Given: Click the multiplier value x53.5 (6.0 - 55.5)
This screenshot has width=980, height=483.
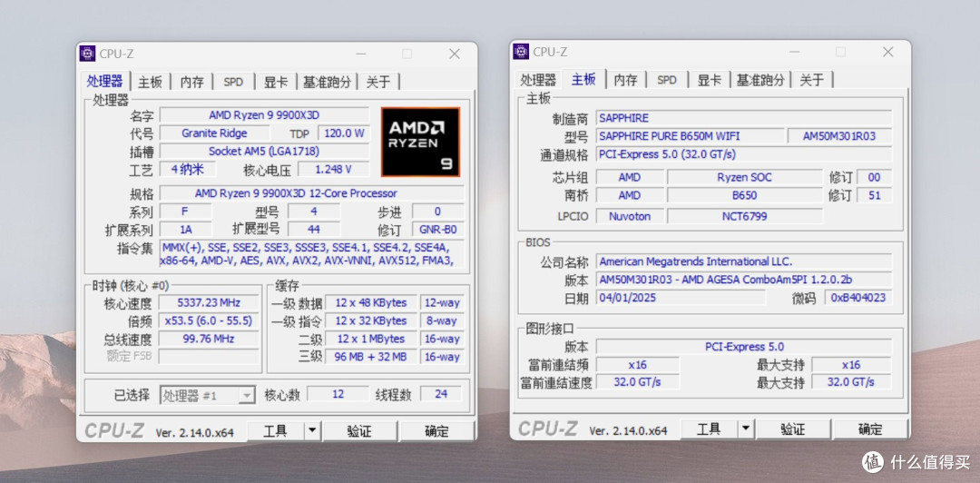Looking at the screenshot, I should [x=209, y=321].
